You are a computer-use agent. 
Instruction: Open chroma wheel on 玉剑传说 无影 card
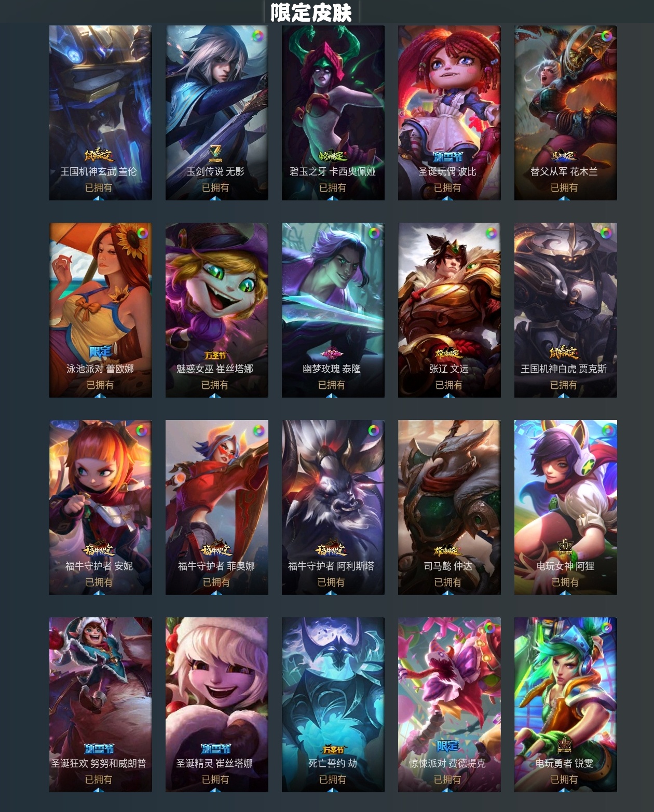pos(257,36)
